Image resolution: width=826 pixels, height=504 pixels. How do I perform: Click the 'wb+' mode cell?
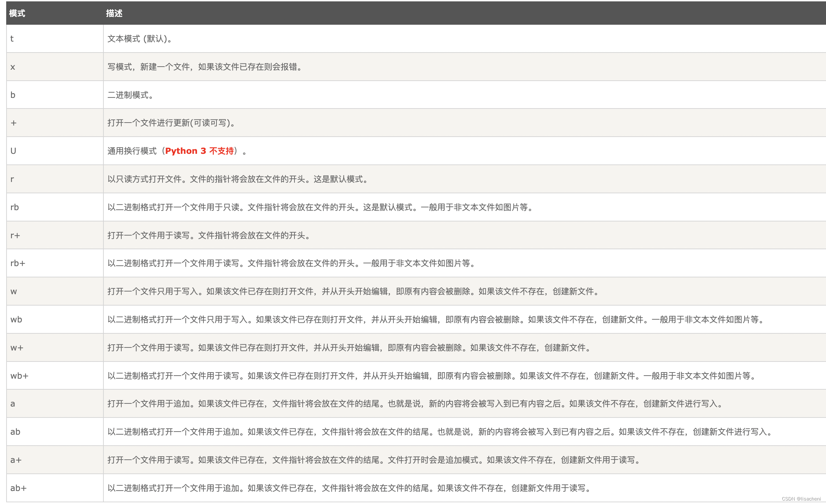coord(20,376)
